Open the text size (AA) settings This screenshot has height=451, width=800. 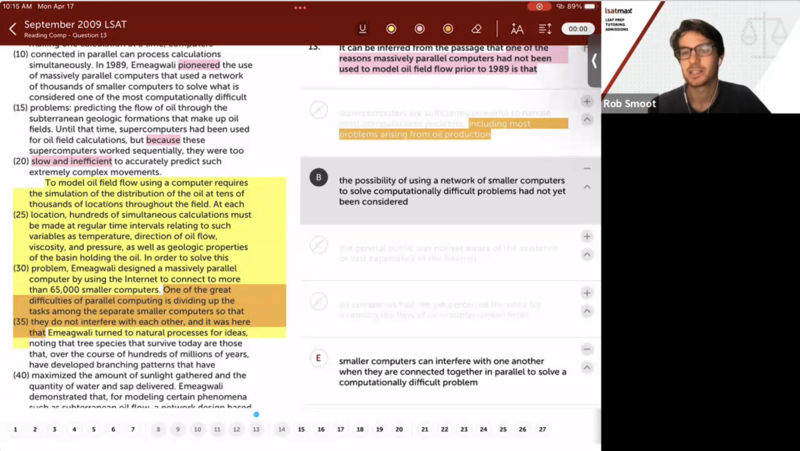(516, 29)
